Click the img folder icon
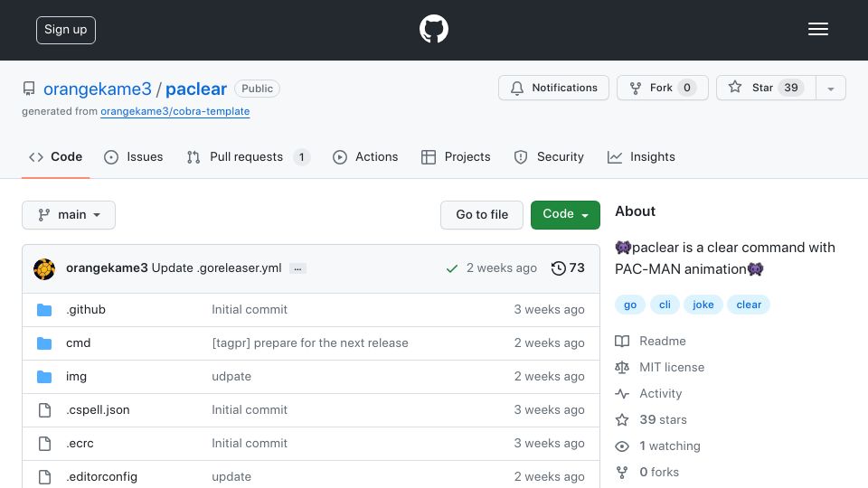 tap(44, 377)
